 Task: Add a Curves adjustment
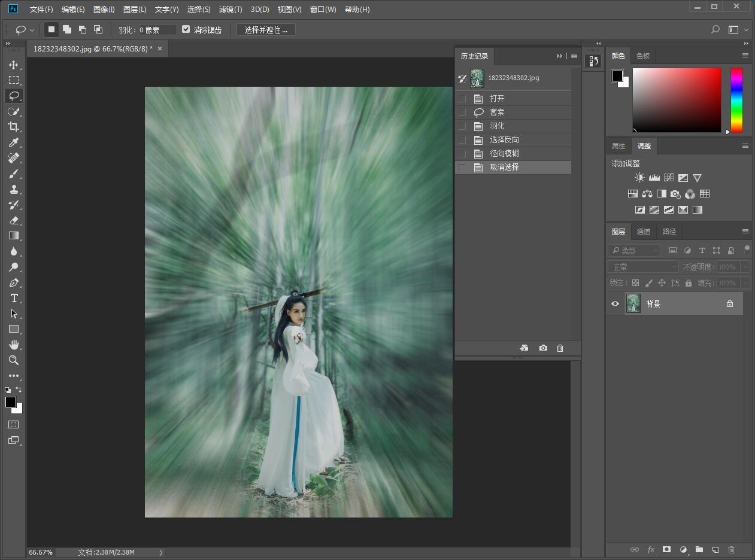click(668, 178)
